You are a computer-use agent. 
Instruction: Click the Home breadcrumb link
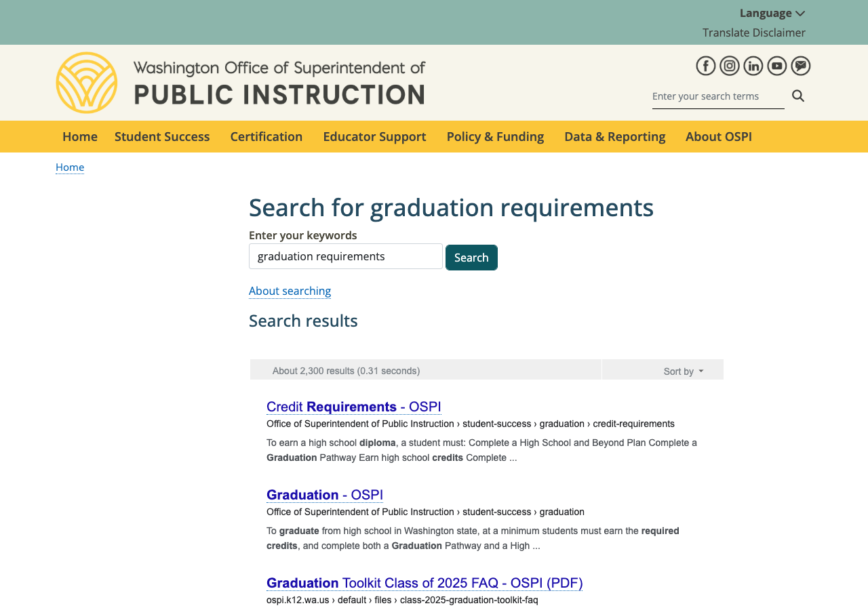pos(70,167)
